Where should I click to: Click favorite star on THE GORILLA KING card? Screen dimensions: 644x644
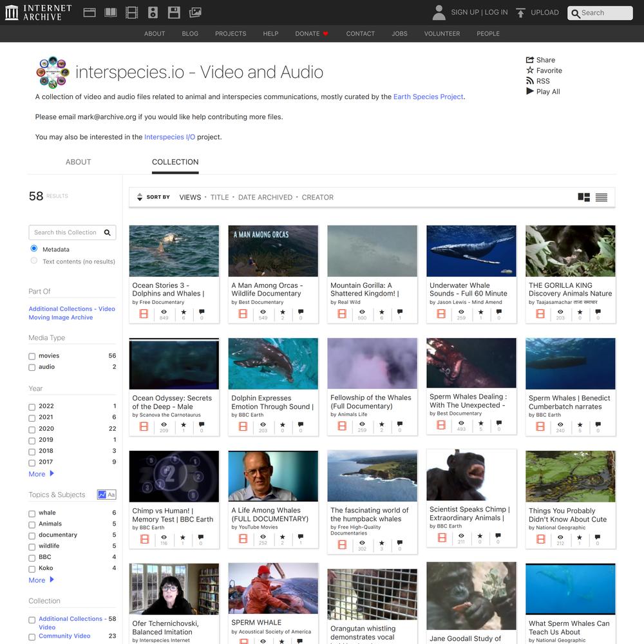click(x=580, y=312)
